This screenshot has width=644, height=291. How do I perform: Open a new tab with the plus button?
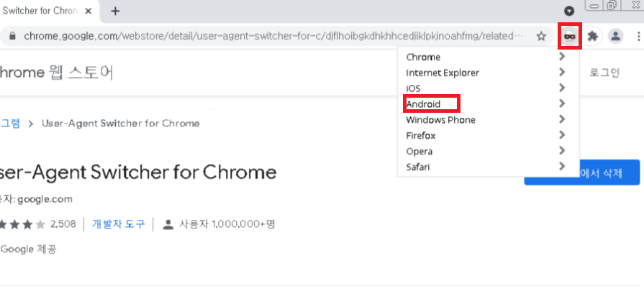coord(115,11)
